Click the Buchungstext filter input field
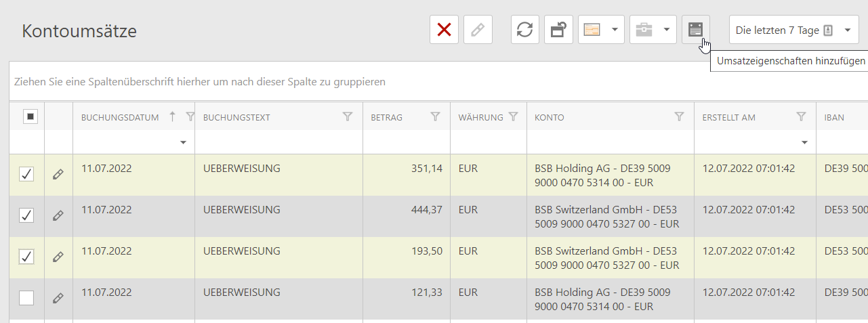This screenshot has width=868, height=323. point(278,142)
